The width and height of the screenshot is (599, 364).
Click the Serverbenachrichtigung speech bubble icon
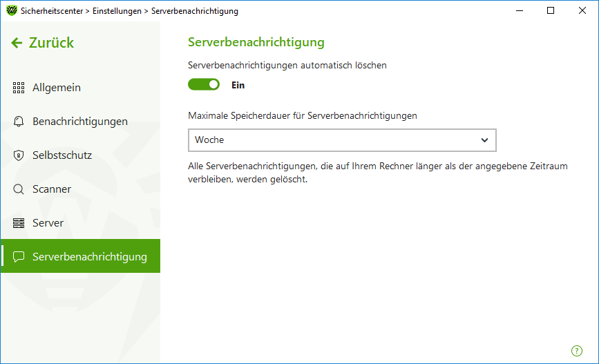click(x=19, y=257)
